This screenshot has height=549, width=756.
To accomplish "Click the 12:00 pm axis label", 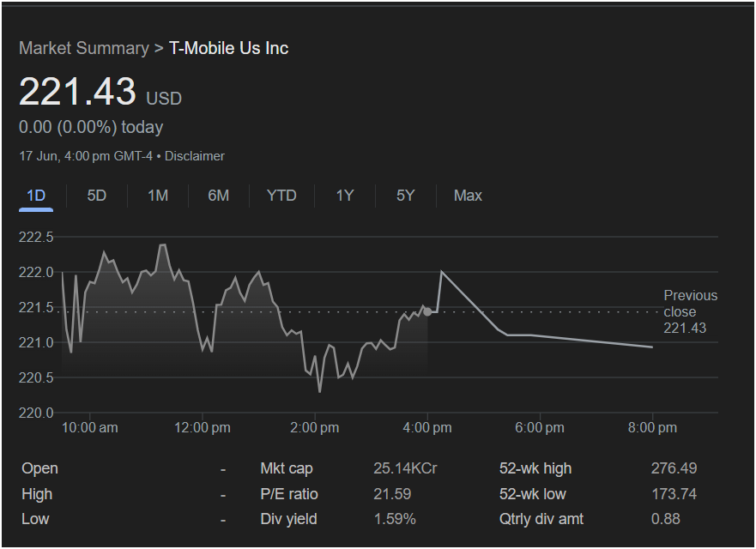I will point(202,427).
